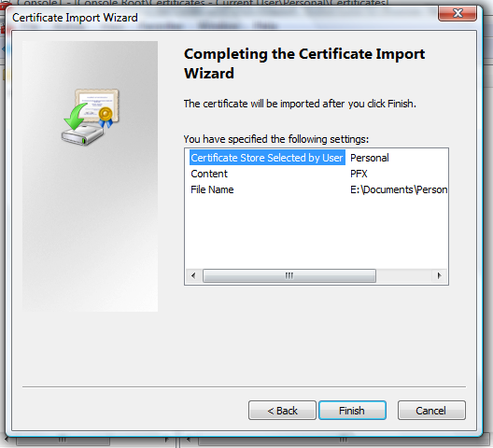Image resolution: width=493 pixels, height=448 pixels.
Task: Select the Certificate Store Selected by User row
Action: point(267,158)
